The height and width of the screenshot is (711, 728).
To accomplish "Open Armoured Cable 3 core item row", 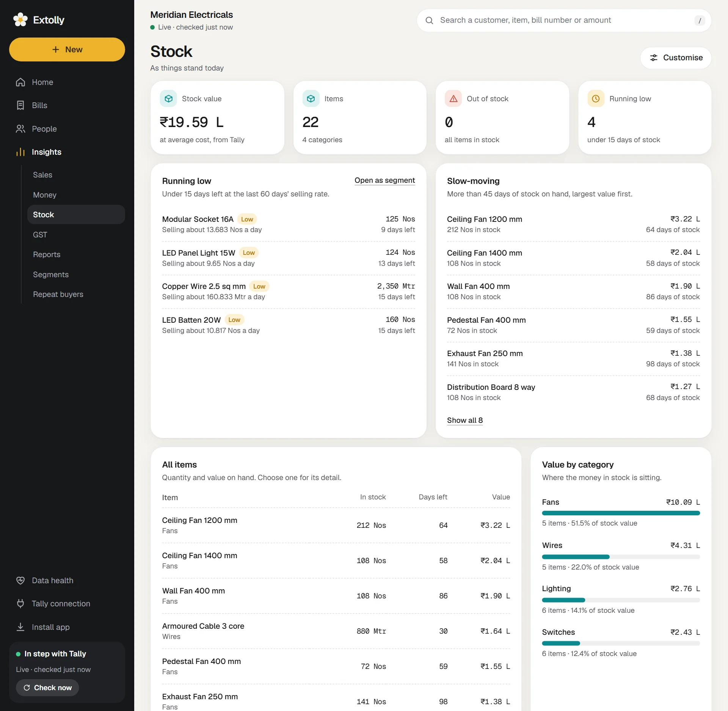I will tap(336, 631).
